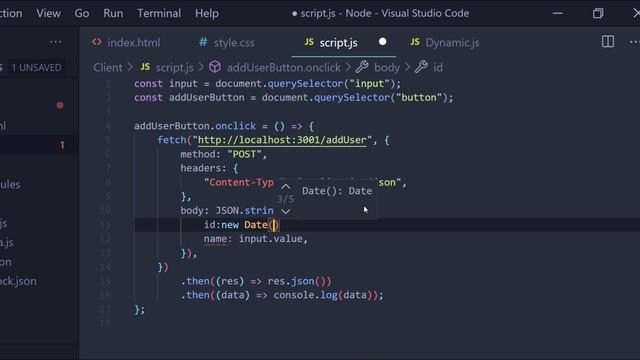The width and height of the screenshot is (640, 360).
Task: Click the Client breadcrumb
Action: click(x=107, y=67)
